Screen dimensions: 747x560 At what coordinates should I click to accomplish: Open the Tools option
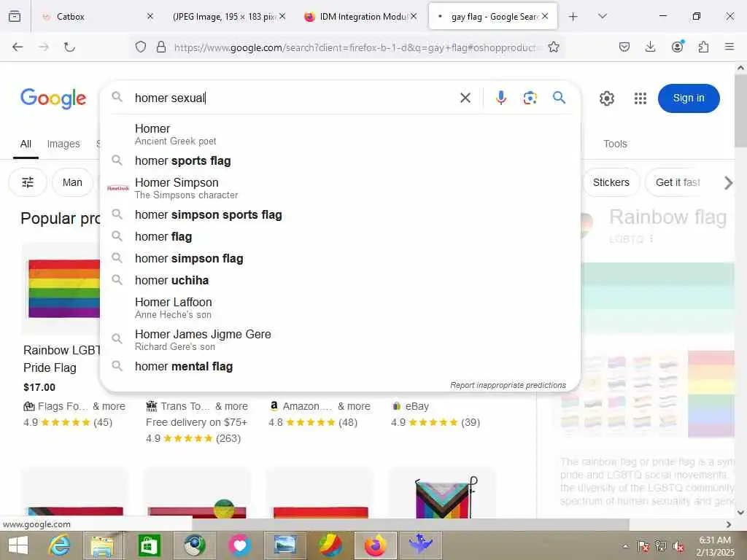pos(615,144)
